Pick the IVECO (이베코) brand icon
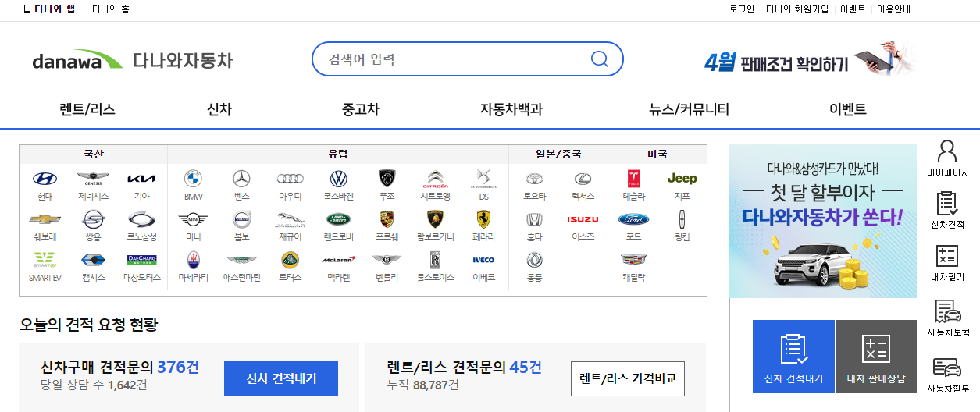The height and width of the screenshot is (412, 980). [483, 260]
